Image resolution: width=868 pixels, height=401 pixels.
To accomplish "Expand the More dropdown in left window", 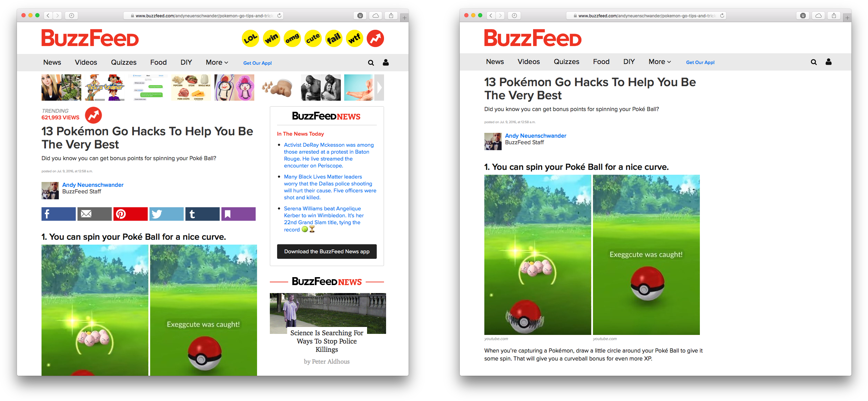I will click(x=217, y=62).
